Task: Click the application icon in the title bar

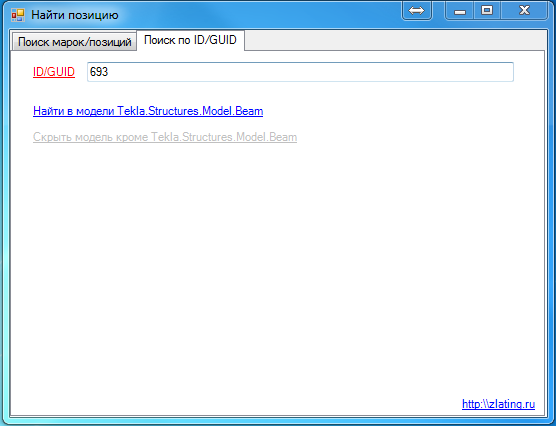Action: pyautogui.click(x=18, y=15)
